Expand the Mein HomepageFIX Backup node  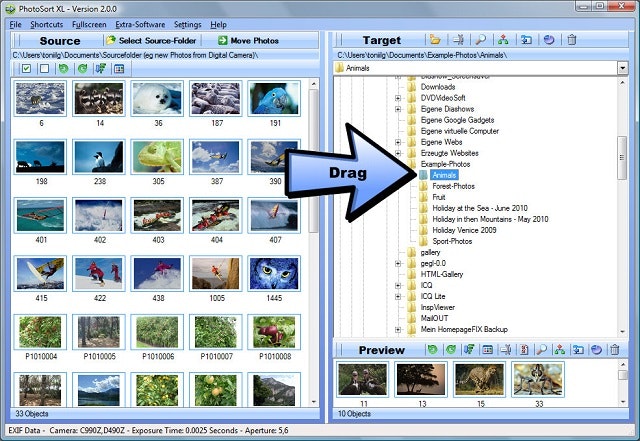(x=398, y=330)
